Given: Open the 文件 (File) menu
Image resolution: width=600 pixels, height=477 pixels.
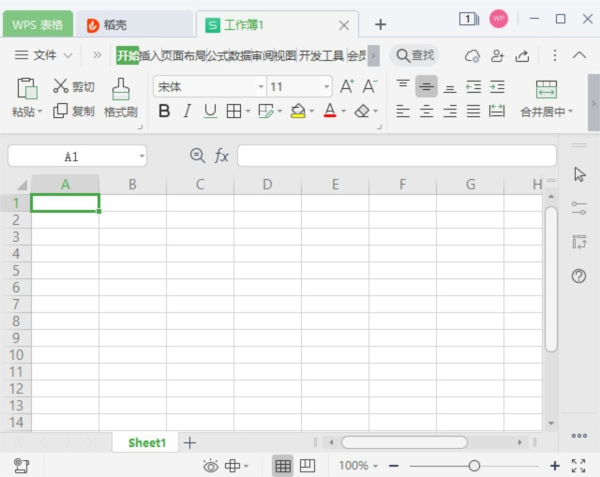Looking at the screenshot, I should click(x=45, y=55).
